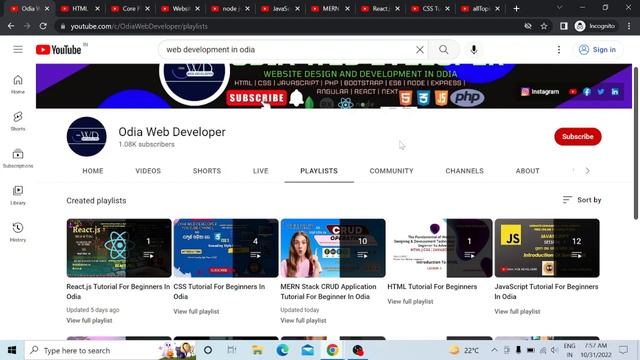The image size is (640, 360).
Task: Open the CSS Tutorial playlist thumbnail
Action: coord(226,248)
